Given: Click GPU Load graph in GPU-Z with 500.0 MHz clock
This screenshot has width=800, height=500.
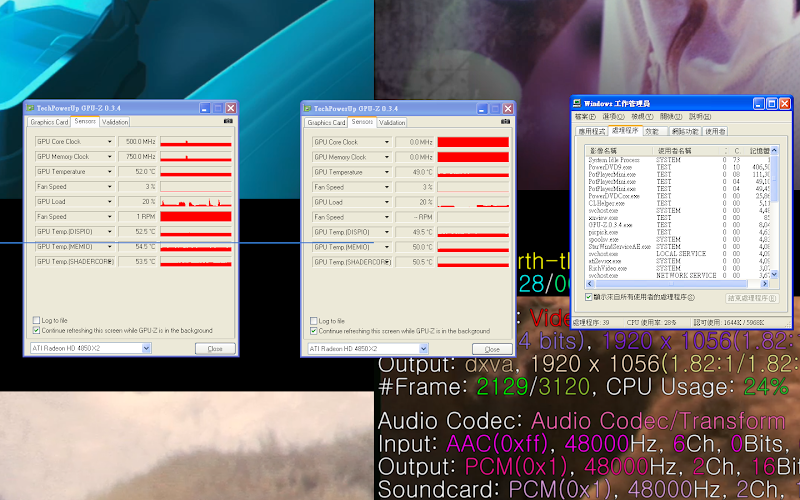Looking at the screenshot, I should coord(196,202).
